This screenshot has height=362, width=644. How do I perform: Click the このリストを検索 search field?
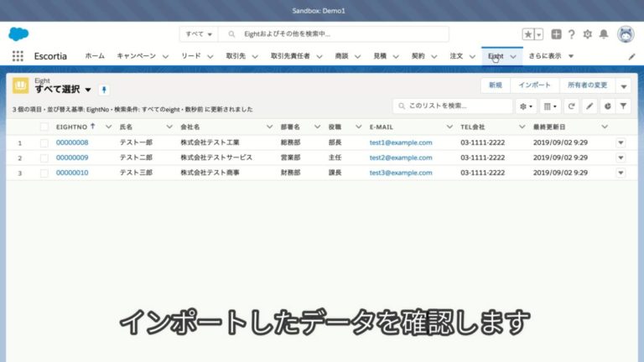(x=453, y=106)
